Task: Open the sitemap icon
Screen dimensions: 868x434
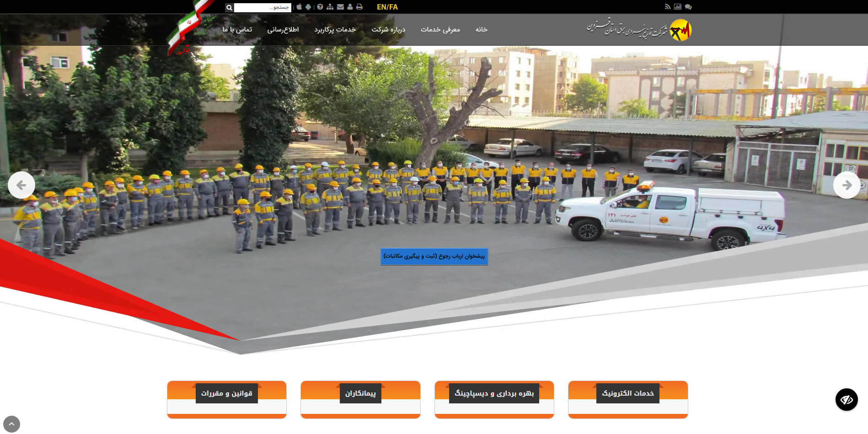Action: (330, 7)
